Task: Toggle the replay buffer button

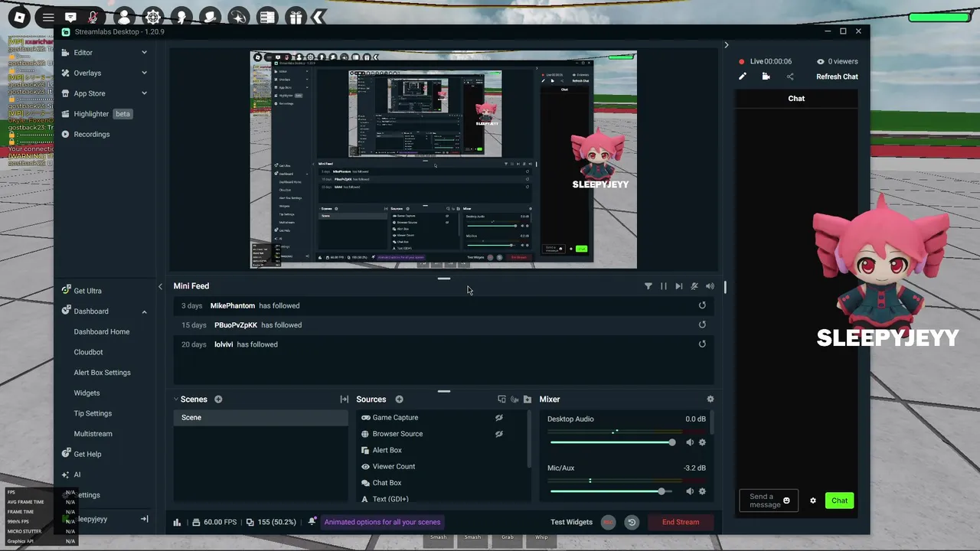Action: click(x=632, y=522)
